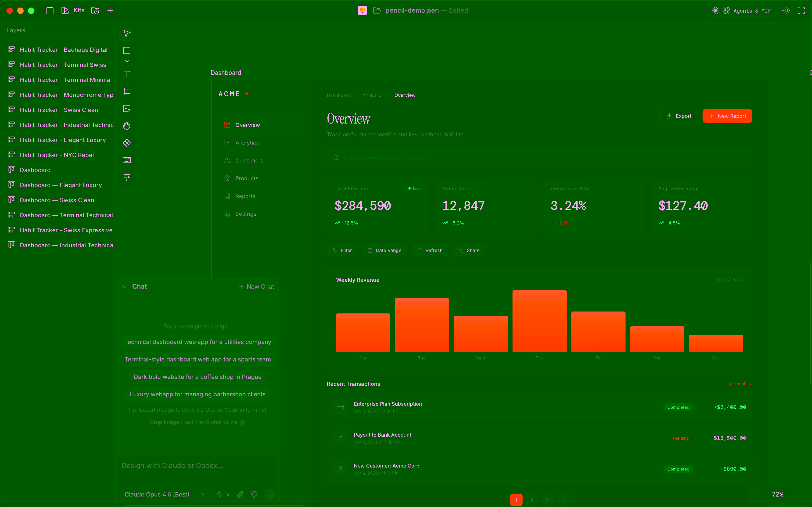
Task: Select the Text tool
Action: click(x=127, y=74)
